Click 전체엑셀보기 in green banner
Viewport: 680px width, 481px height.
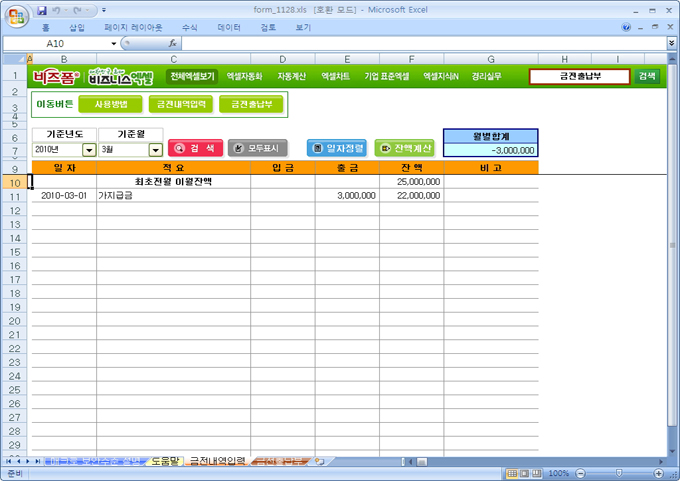point(192,76)
